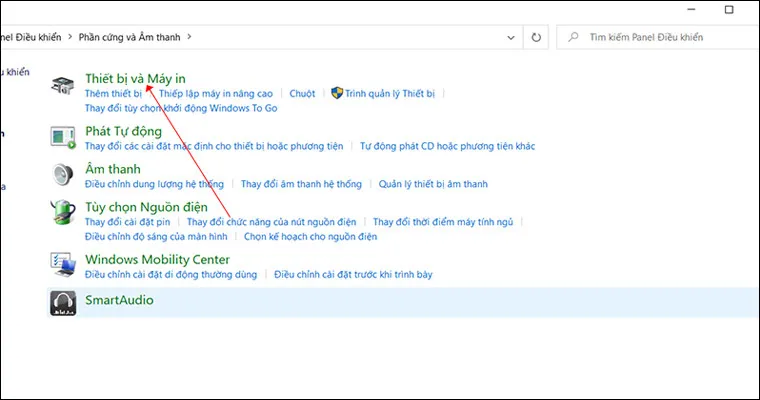This screenshot has height=400, width=760.
Task: Open Chuột mouse settings link
Action: point(302,94)
